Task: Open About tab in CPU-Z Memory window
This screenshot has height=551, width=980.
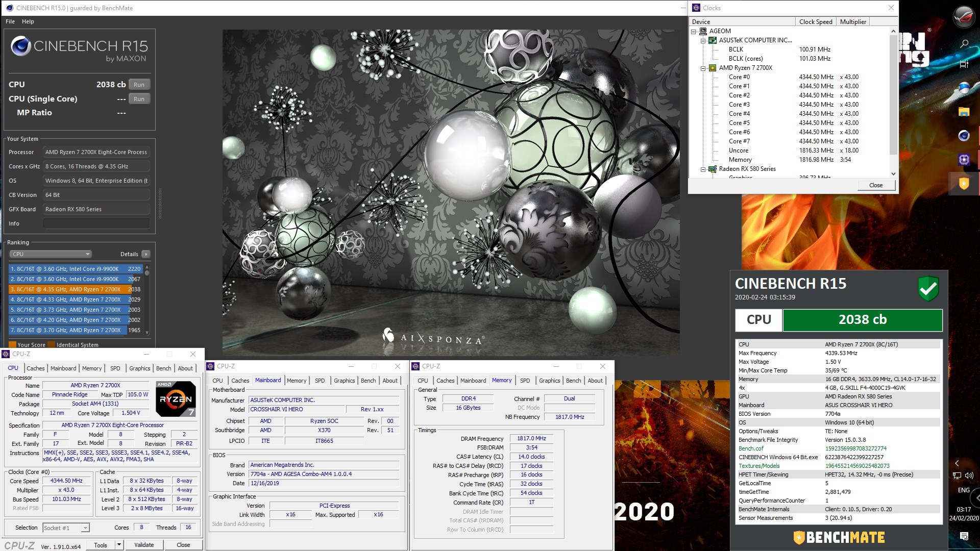Action: [595, 381]
